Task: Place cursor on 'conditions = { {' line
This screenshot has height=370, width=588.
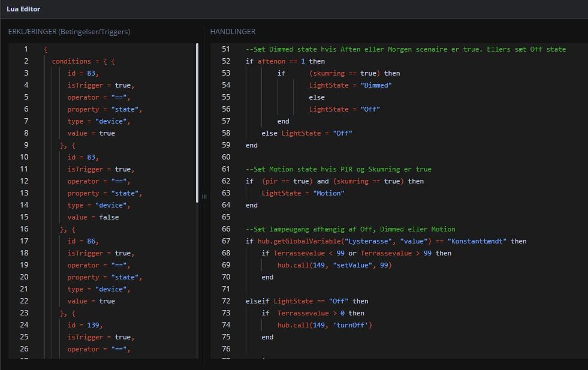Action: click(x=83, y=61)
